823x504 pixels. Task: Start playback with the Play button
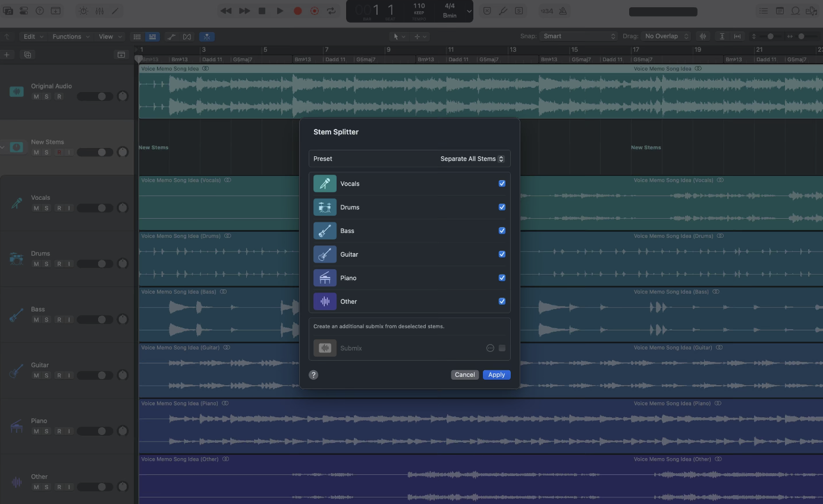pos(279,11)
